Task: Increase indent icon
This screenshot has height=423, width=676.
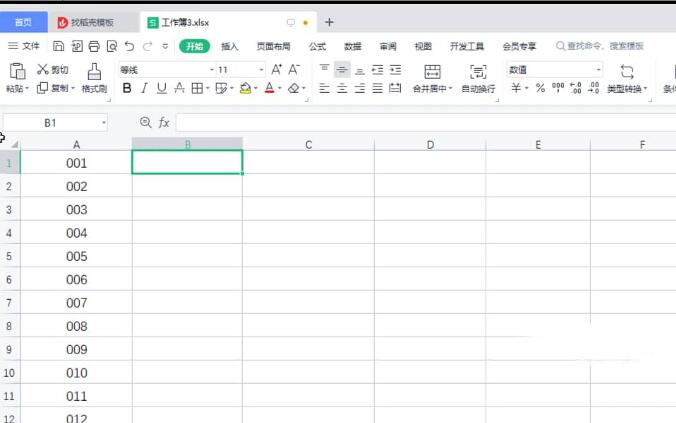Action: (395, 69)
